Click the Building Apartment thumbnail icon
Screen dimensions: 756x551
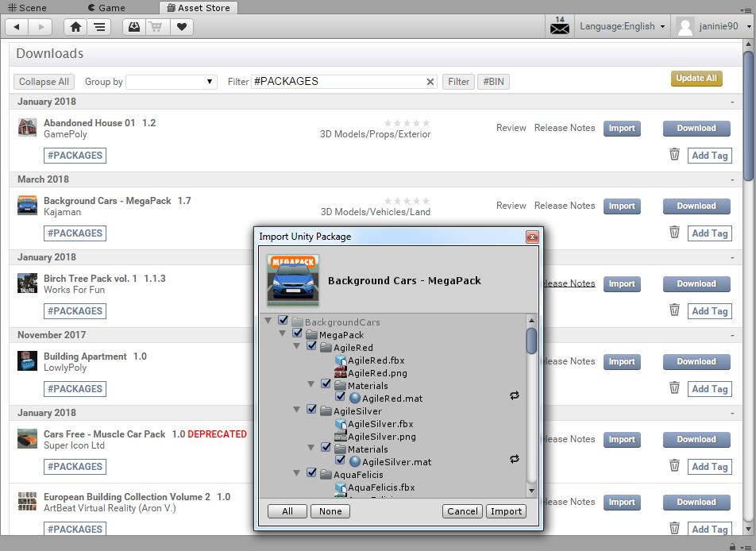click(x=28, y=361)
